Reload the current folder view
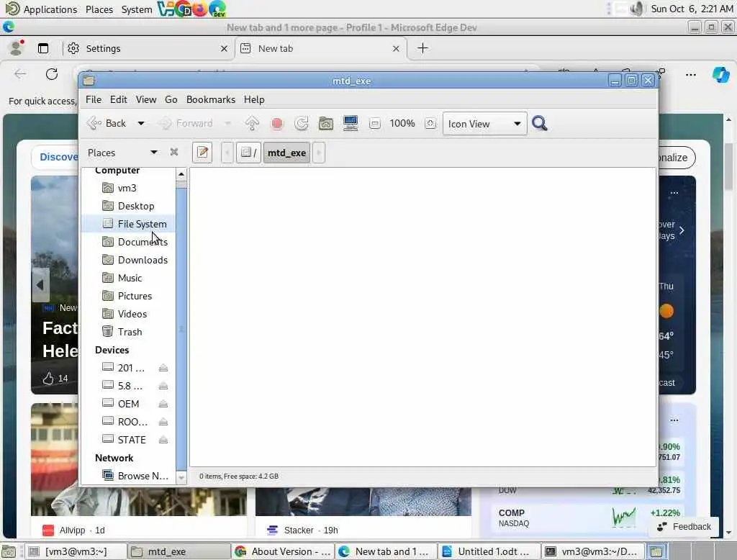Viewport: 737px width, 560px height. pos(302,124)
